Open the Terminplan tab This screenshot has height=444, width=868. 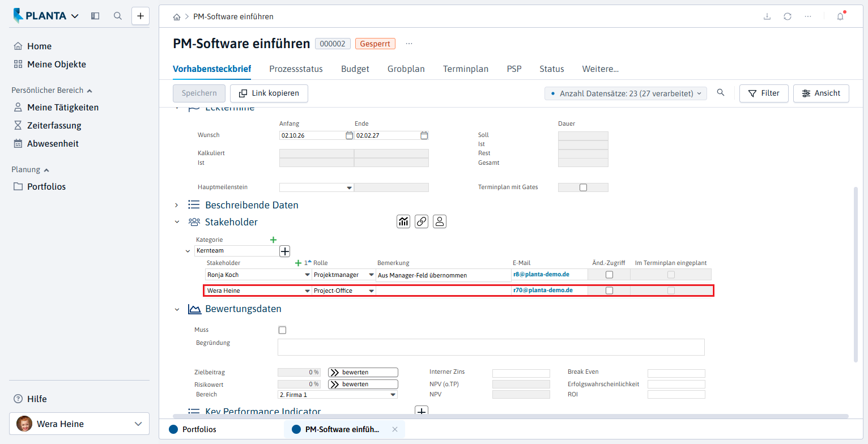pos(466,69)
